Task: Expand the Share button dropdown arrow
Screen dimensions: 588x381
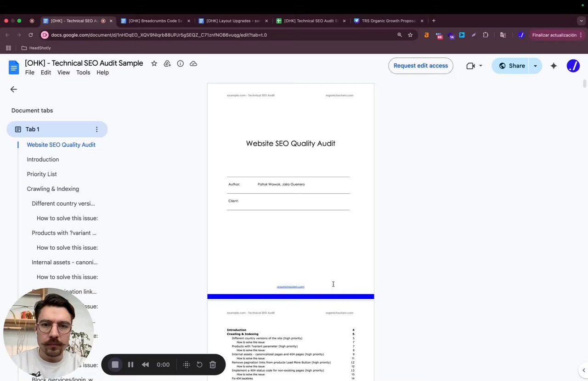Action: [x=535, y=66]
